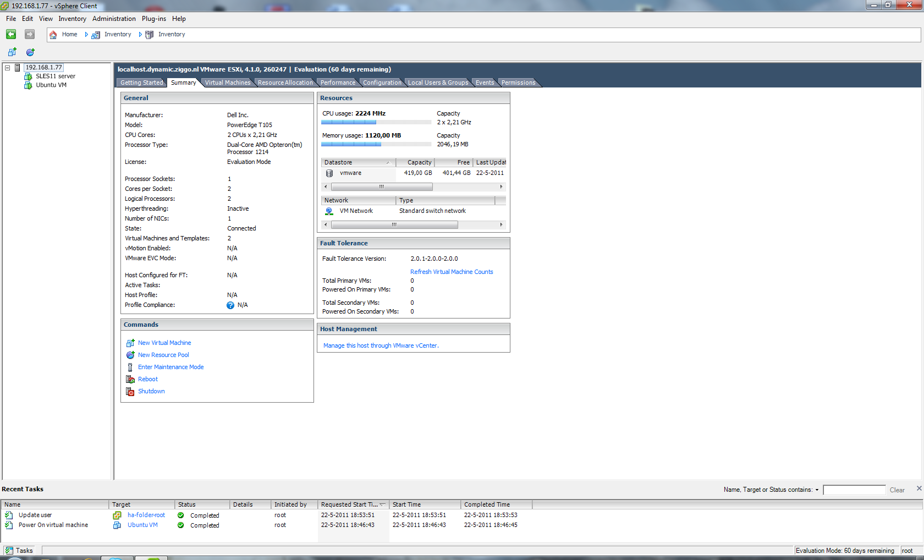Open the File menu
This screenshot has height=560, width=924.
point(11,19)
